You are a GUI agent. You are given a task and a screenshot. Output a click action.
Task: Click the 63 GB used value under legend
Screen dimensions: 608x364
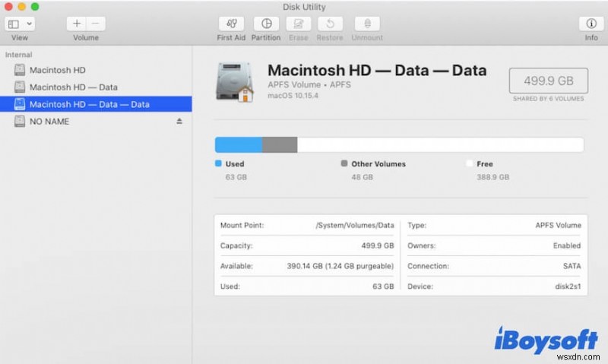(236, 177)
